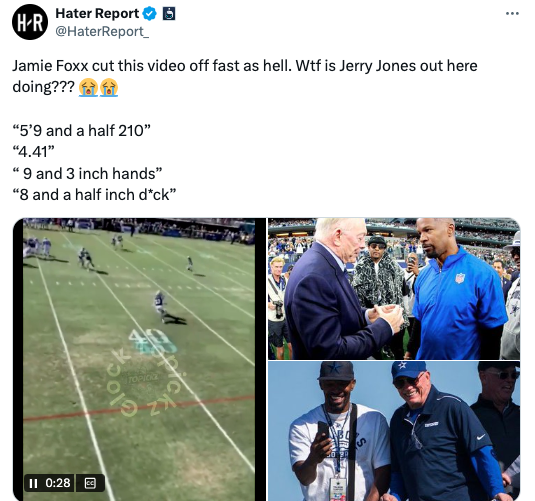Click the @HaterReport_ handle link

coord(102,31)
